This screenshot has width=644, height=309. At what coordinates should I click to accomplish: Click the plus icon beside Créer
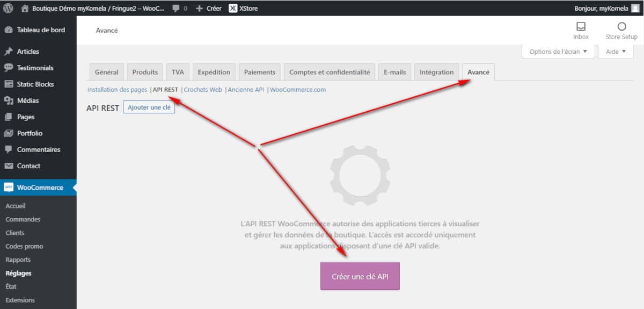coord(199,9)
